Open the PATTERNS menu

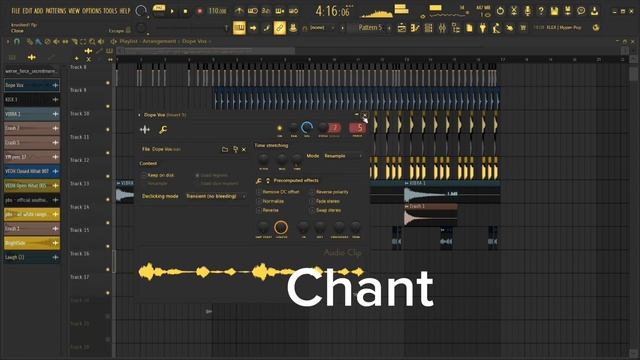click(x=56, y=11)
